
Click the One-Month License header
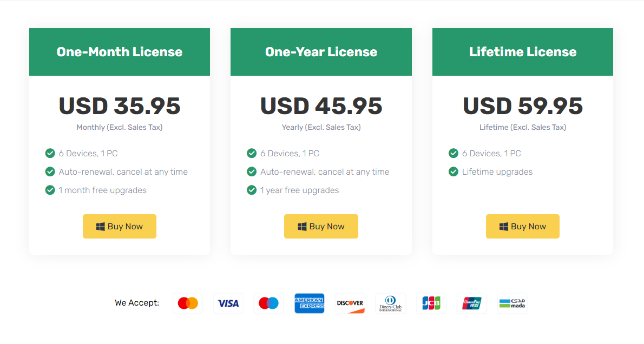click(120, 52)
